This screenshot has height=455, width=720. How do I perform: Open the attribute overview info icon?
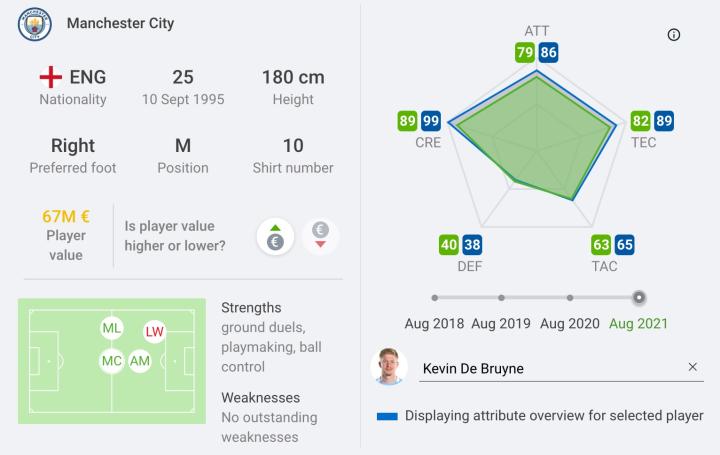[673, 35]
